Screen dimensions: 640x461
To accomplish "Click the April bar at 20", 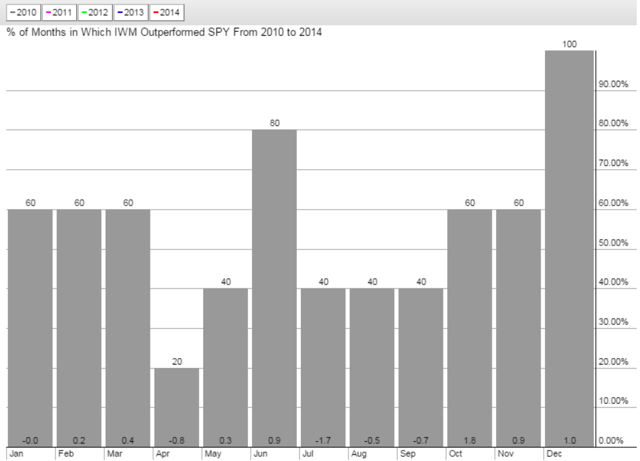I will tap(177, 408).
